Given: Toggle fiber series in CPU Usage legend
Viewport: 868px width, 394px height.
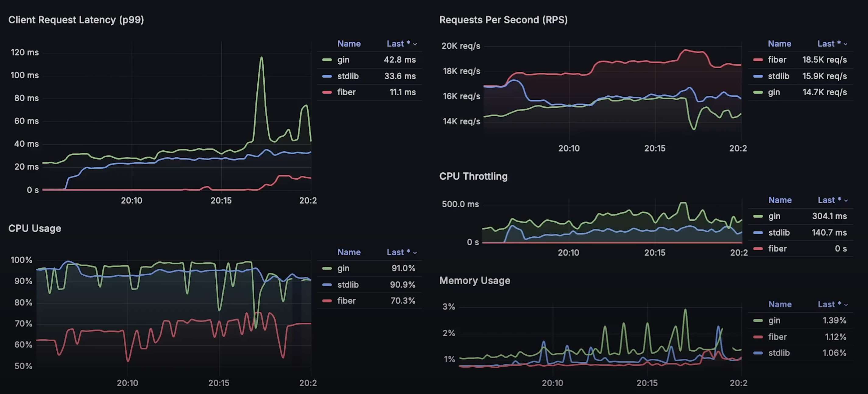Looking at the screenshot, I should [346, 301].
